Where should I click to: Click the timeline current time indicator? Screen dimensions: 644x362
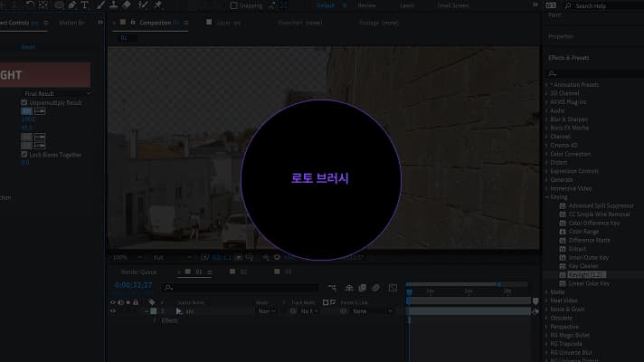point(408,291)
